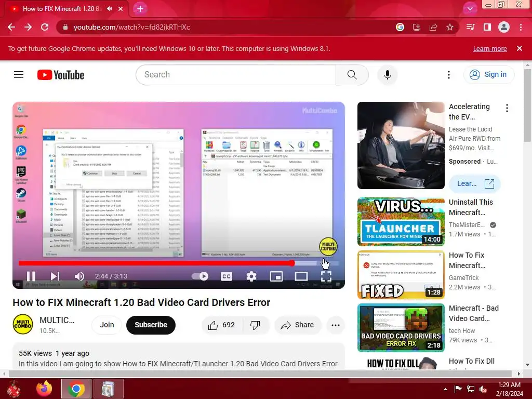
Task: Search with your voice microphone
Action: click(387, 75)
